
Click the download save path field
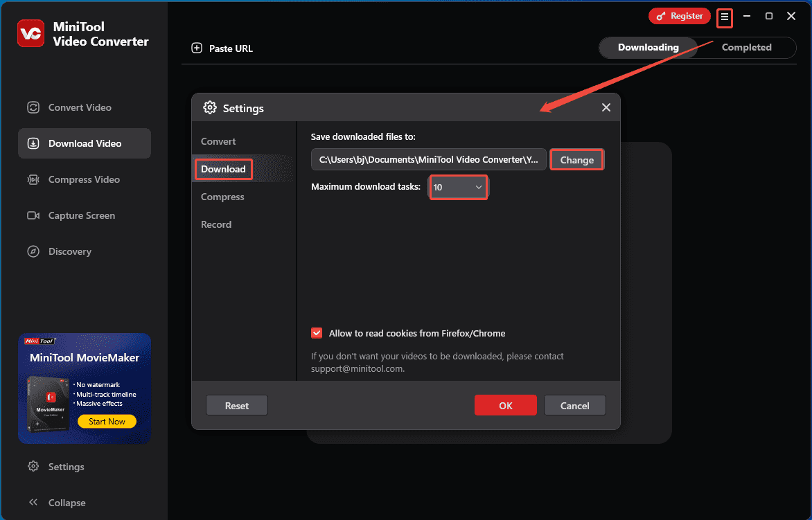pyautogui.click(x=429, y=160)
